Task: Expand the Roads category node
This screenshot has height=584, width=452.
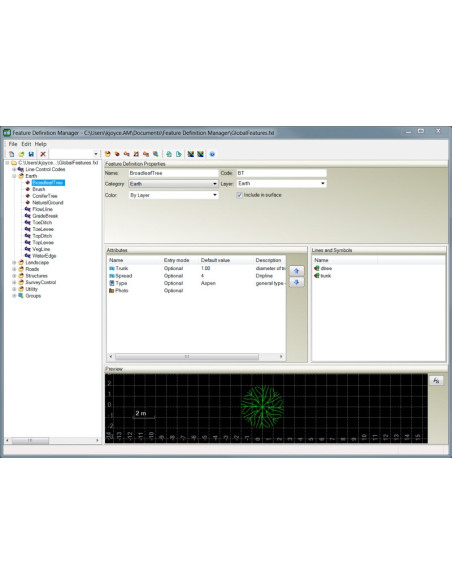Action: pos(14,269)
